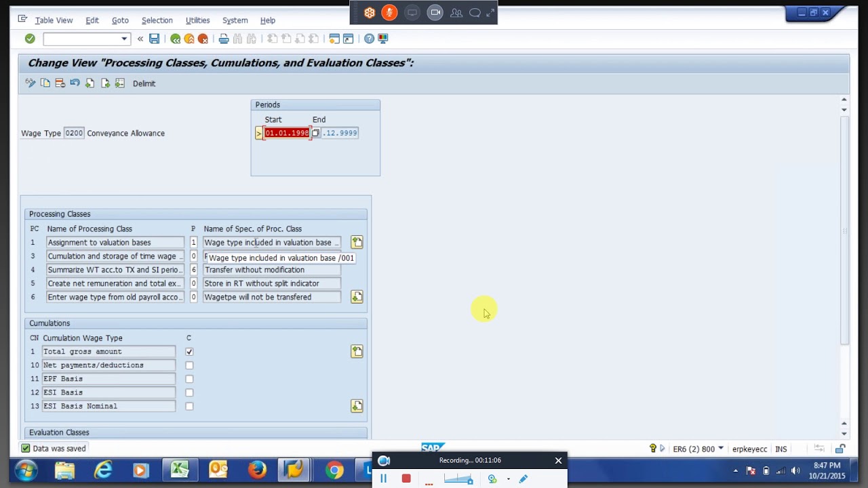
Task: Click the Start date field 01.01.1998
Action: coord(287,133)
